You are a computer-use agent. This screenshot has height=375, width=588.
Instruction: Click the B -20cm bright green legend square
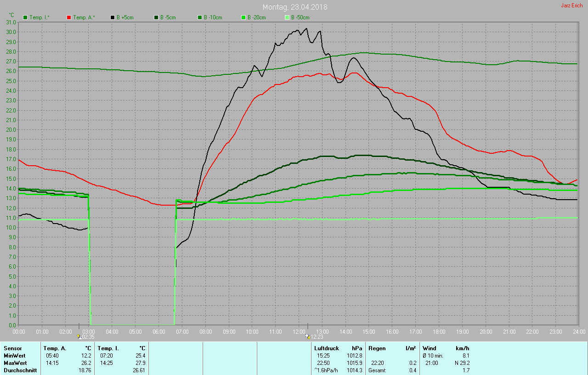pyautogui.click(x=243, y=17)
